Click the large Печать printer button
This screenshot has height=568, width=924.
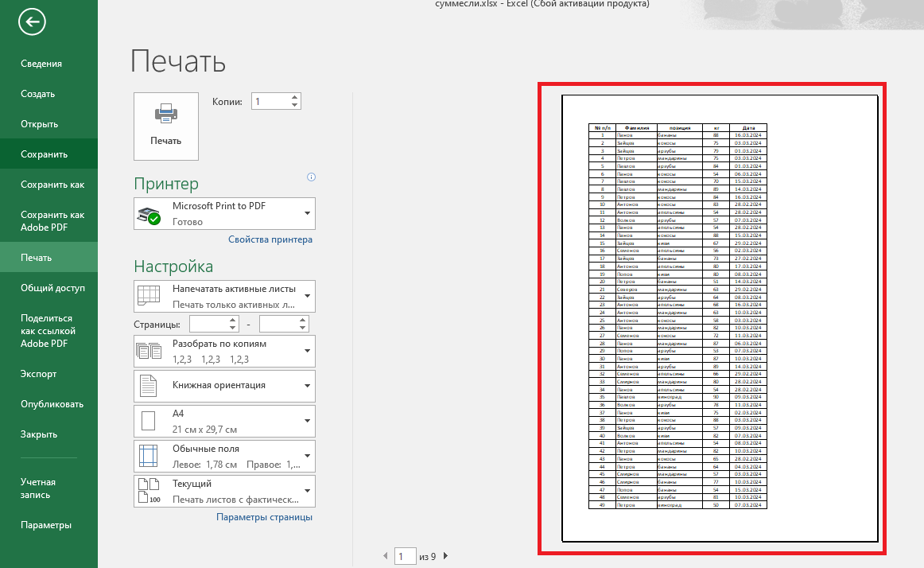point(165,126)
